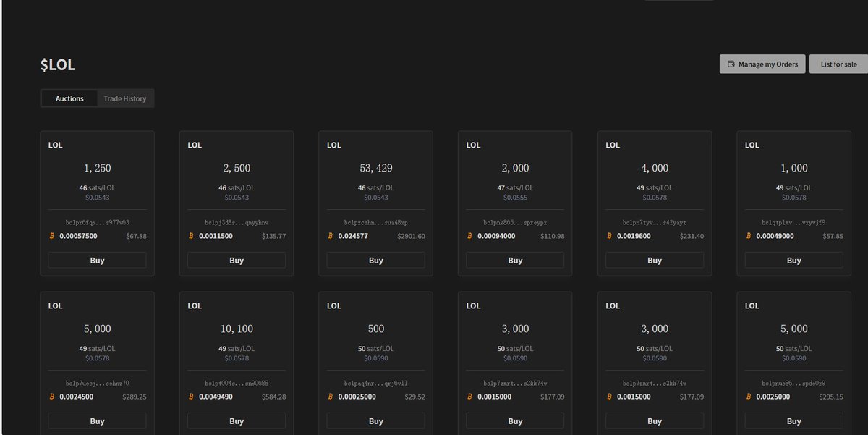
Task: Click the $0.0555 unit price
Action: click(515, 198)
